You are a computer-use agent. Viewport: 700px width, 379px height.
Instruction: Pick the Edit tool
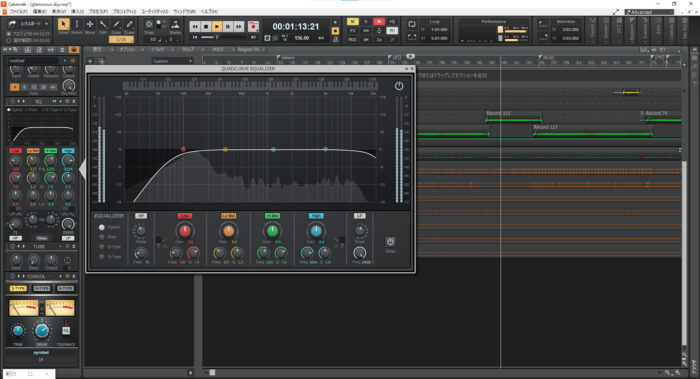pos(103,24)
